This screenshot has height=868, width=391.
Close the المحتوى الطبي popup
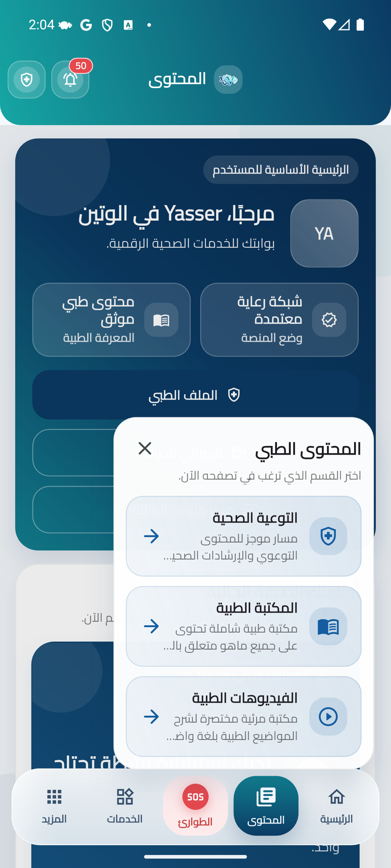(x=145, y=448)
